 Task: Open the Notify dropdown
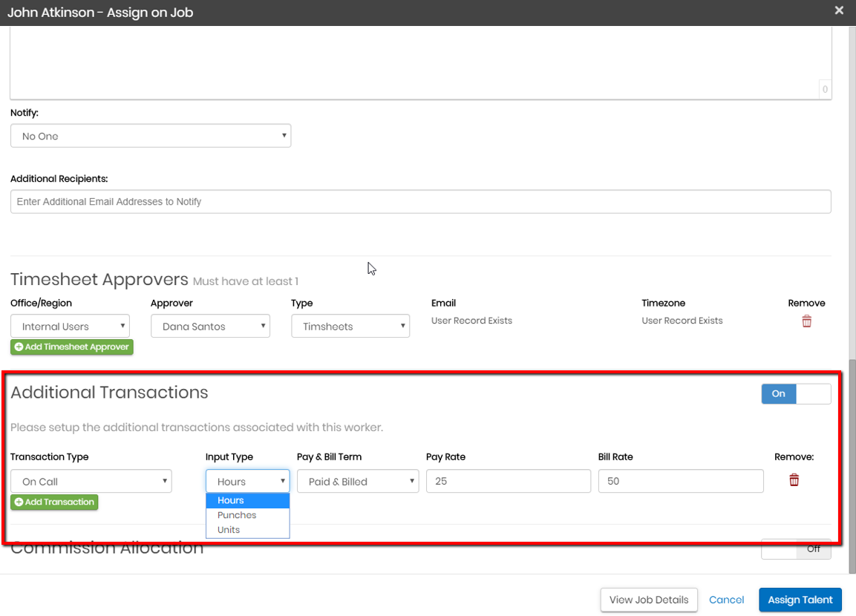click(x=151, y=136)
